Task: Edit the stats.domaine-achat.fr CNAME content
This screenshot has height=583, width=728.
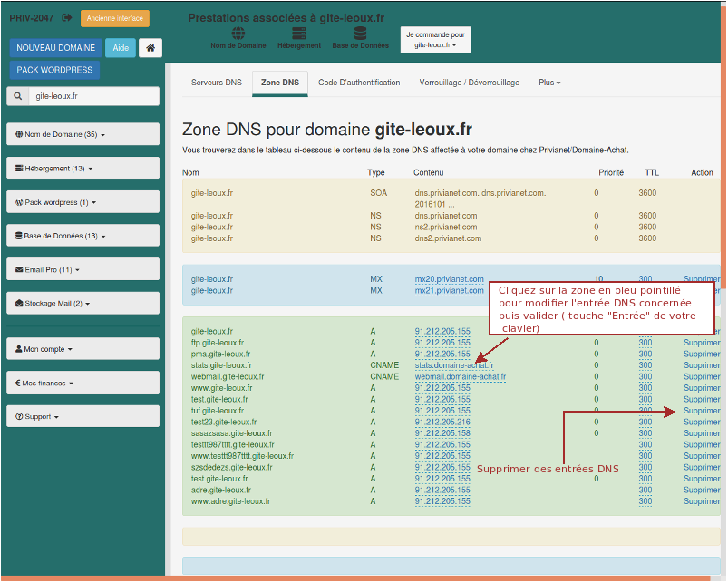Action: pos(454,365)
